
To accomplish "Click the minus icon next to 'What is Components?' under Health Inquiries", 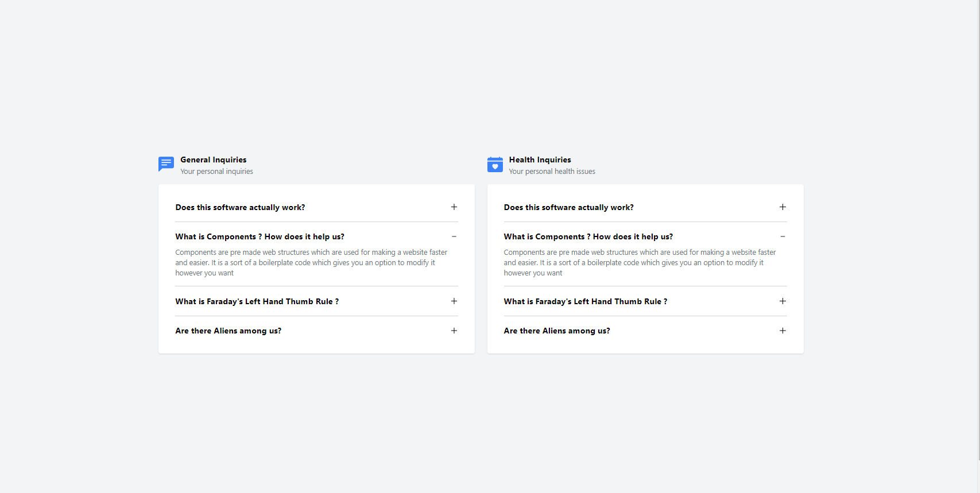I will 783,236.
